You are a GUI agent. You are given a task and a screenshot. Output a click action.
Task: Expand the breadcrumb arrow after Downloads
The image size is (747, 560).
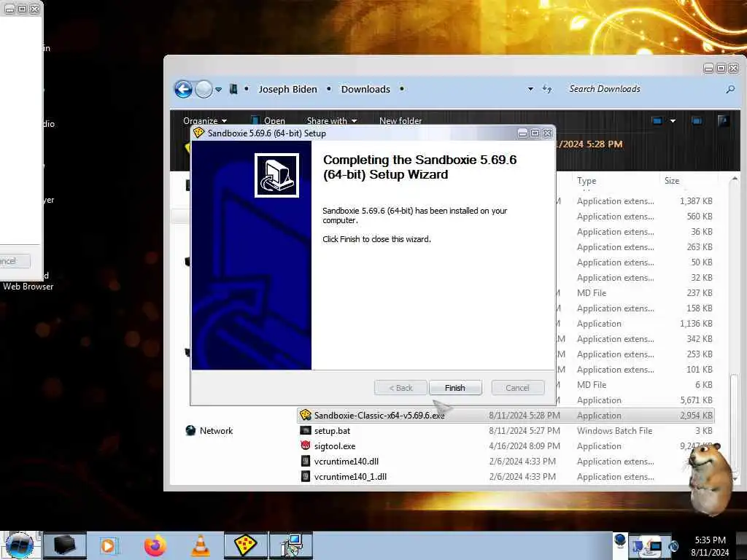click(x=402, y=89)
